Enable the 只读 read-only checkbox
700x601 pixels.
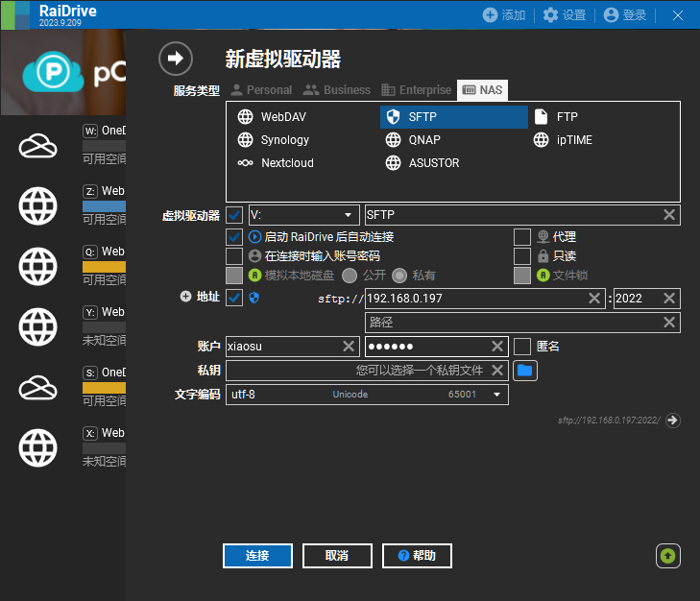click(521, 256)
